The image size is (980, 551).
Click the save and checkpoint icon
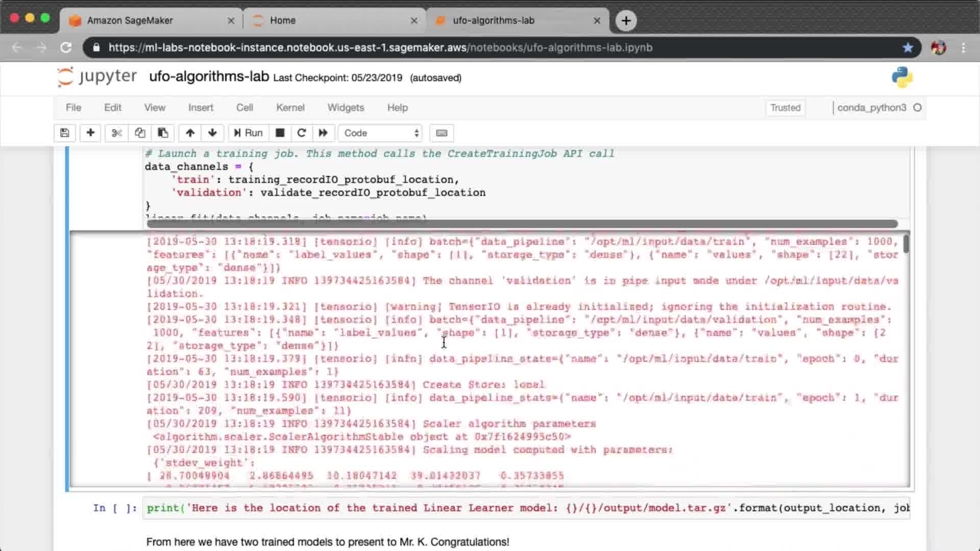coord(64,133)
